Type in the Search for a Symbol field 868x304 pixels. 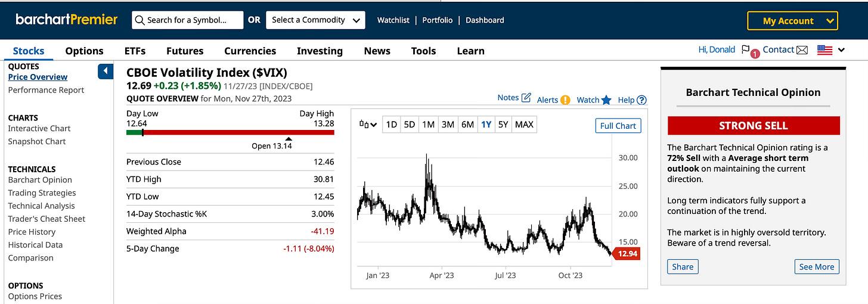pyautogui.click(x=187, y=20)
